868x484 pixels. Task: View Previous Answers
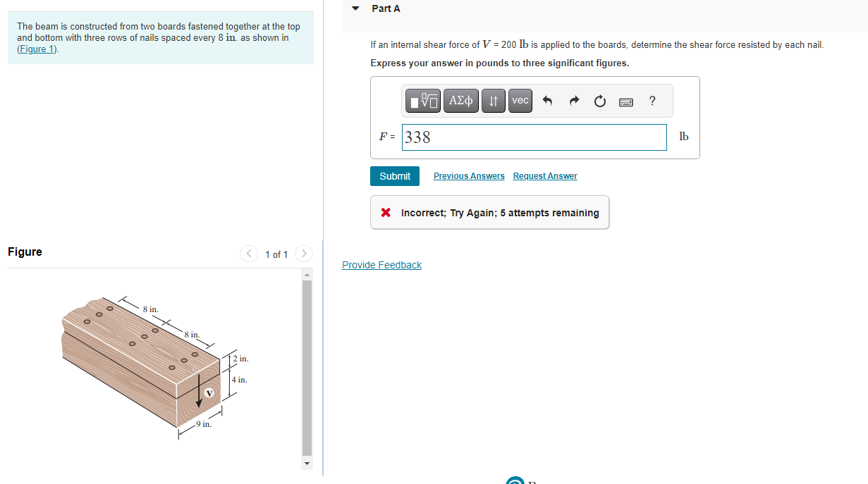(x=468, y=175)
